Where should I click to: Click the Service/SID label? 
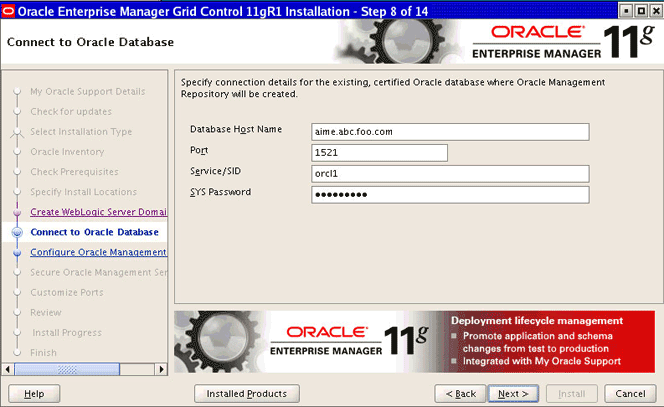[215, 171]
